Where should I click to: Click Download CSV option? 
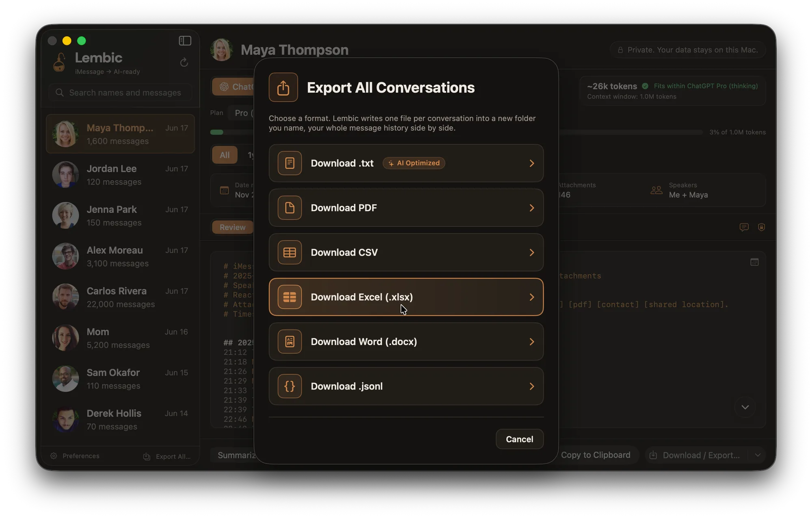pyautogui.click(x=406, y=252)
